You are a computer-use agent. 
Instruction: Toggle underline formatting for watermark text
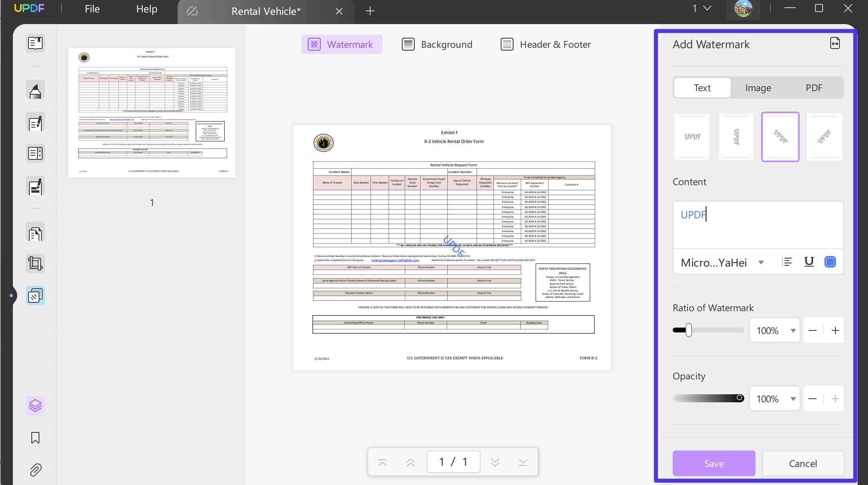(809, 262)
